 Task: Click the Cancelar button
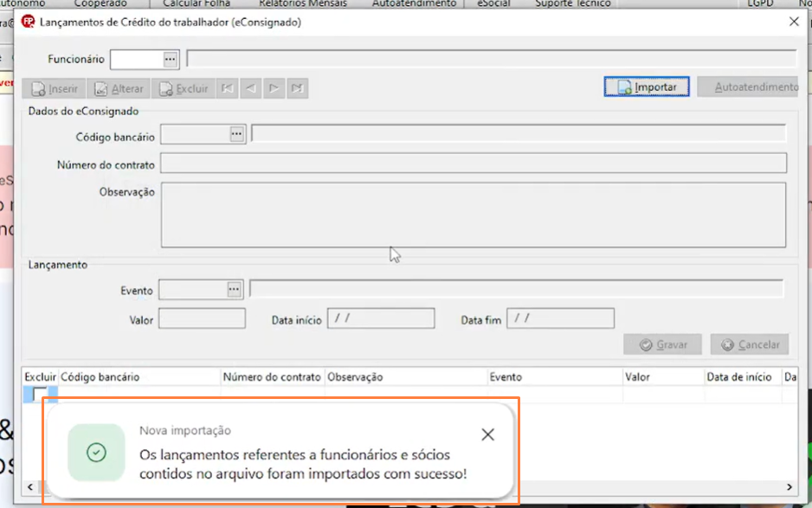pyautogui.click(x=750, y=344)
